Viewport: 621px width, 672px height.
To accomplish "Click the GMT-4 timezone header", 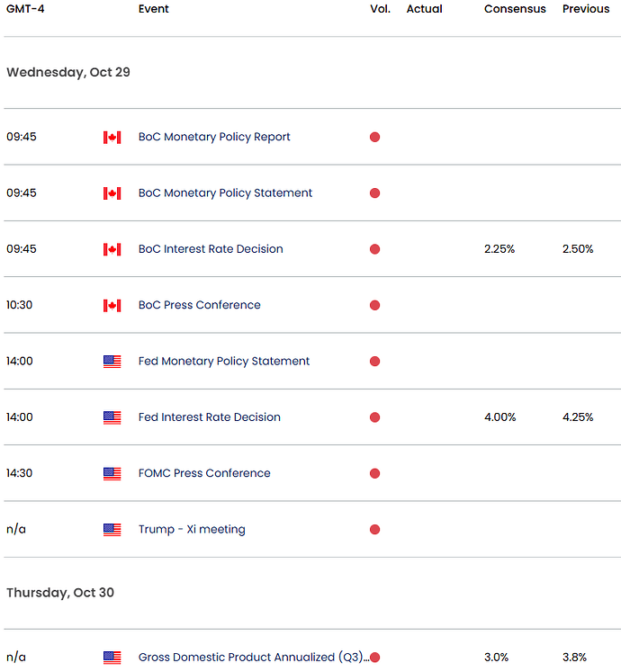I will point(25,9).
